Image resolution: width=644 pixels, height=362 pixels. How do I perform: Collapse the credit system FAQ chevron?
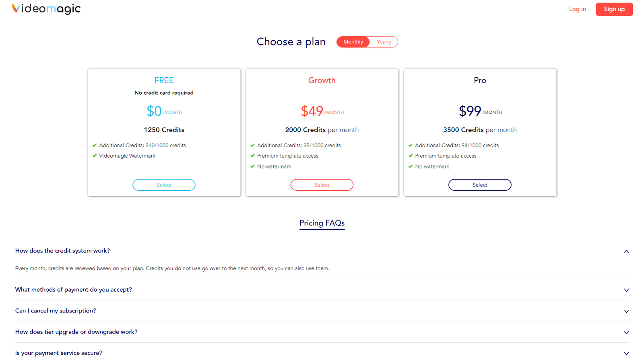click(x=626, y=251)
